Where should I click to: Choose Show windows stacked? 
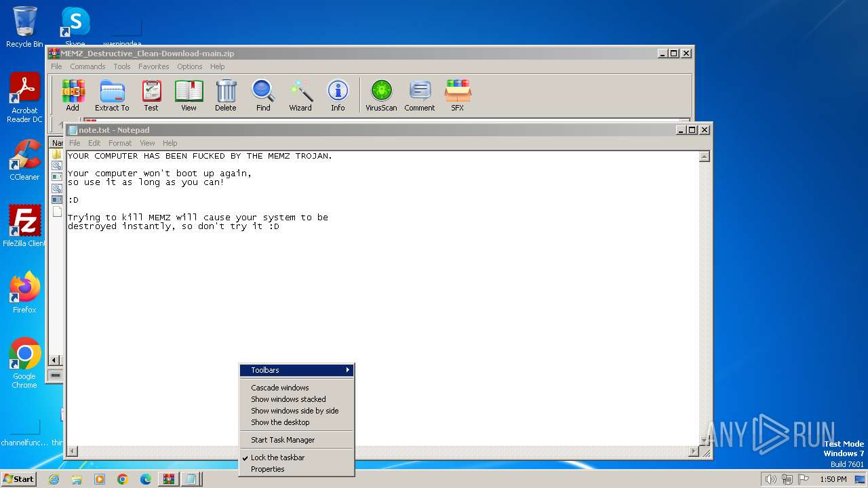coord(296,399)
